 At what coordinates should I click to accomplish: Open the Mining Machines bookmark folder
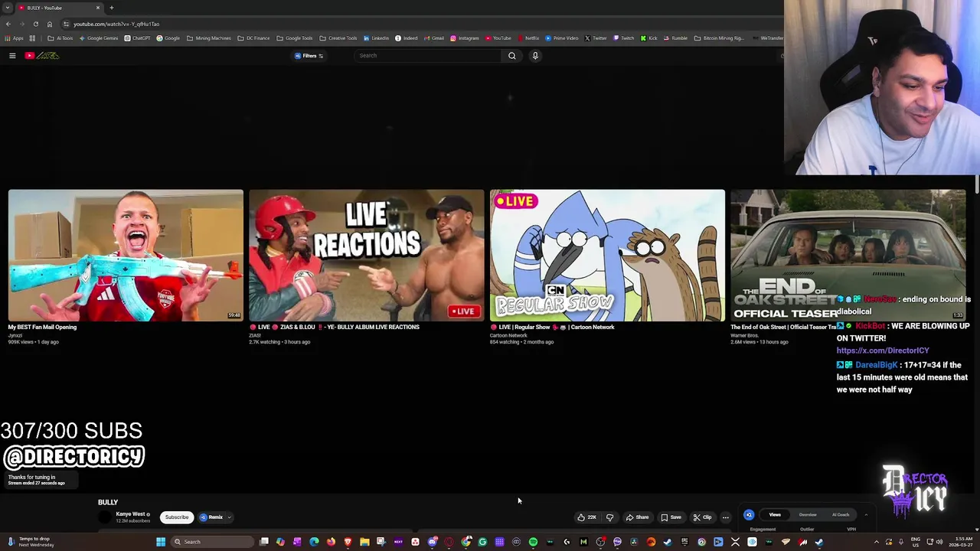coord(208,38)
